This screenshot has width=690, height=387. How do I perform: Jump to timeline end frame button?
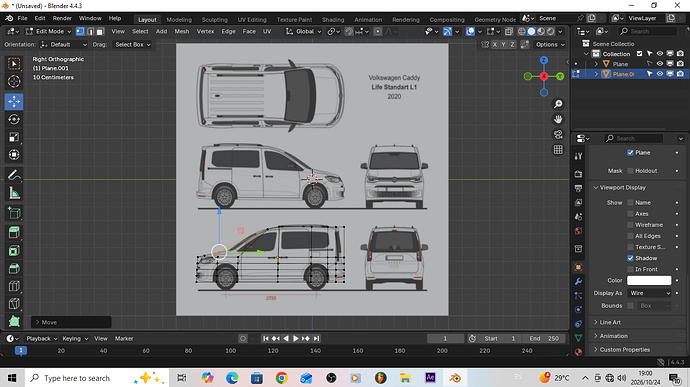click(x=316, y=339)
